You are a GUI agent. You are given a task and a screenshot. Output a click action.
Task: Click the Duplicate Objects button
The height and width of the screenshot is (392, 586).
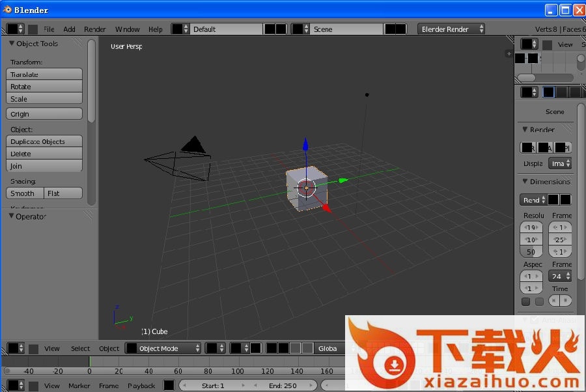coord(44,141)
